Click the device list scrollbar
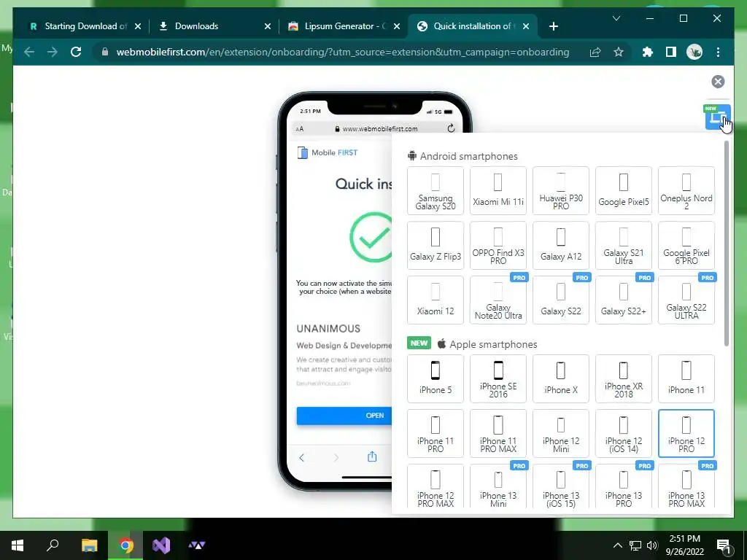This screenshot has height=560, width=747. tap(727, 244)
